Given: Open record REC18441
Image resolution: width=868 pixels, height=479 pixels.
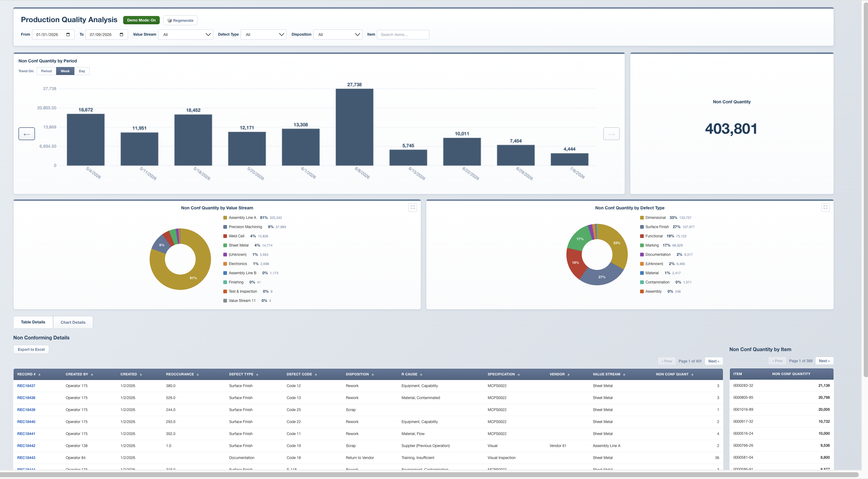Looking at the screenshot, I should point(26,434).
